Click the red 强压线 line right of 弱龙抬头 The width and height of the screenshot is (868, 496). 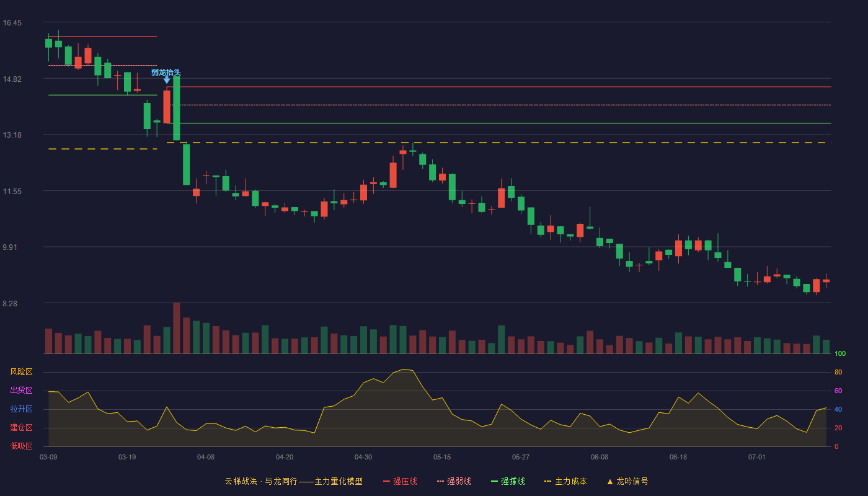point(499,87)
